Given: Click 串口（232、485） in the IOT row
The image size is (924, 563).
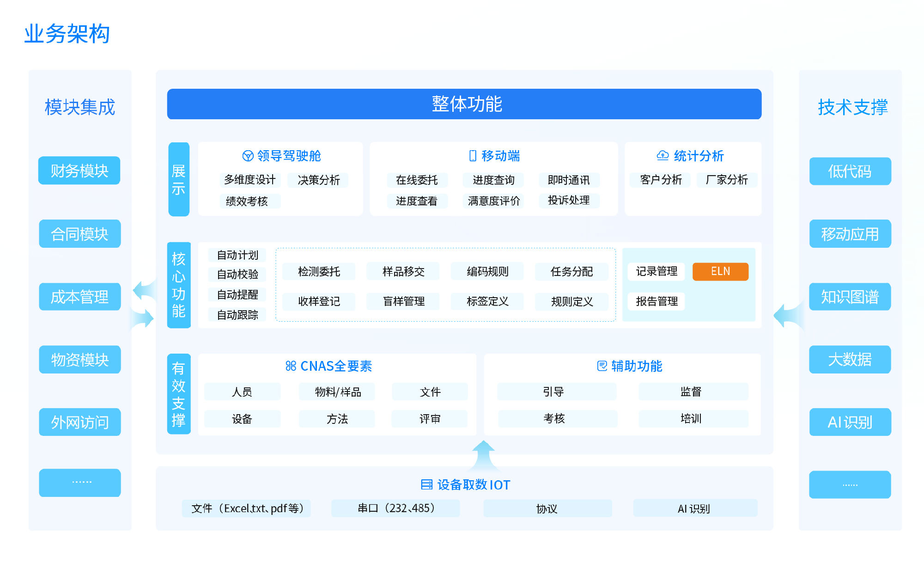Looking at the screenshot, I should tap(395, 508).
